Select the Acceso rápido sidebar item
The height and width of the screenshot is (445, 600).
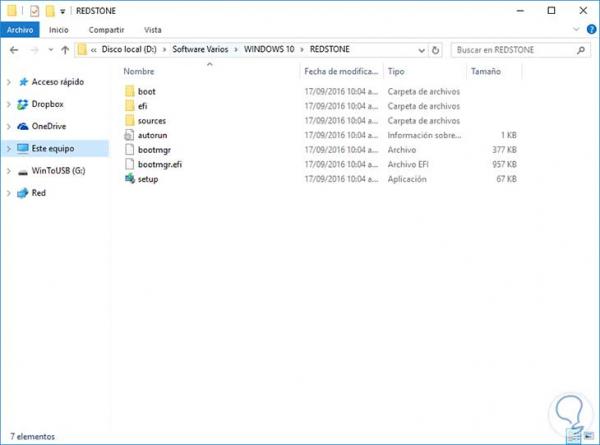point(58,82)
